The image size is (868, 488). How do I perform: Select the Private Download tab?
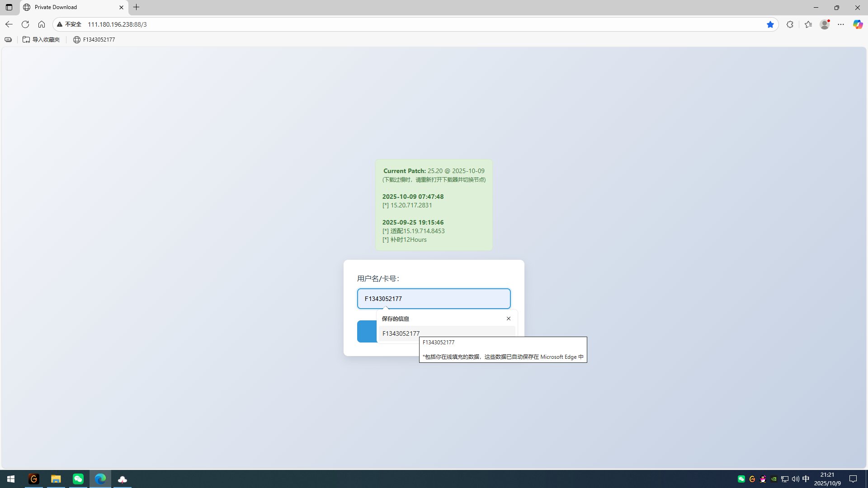click(68, 7)
